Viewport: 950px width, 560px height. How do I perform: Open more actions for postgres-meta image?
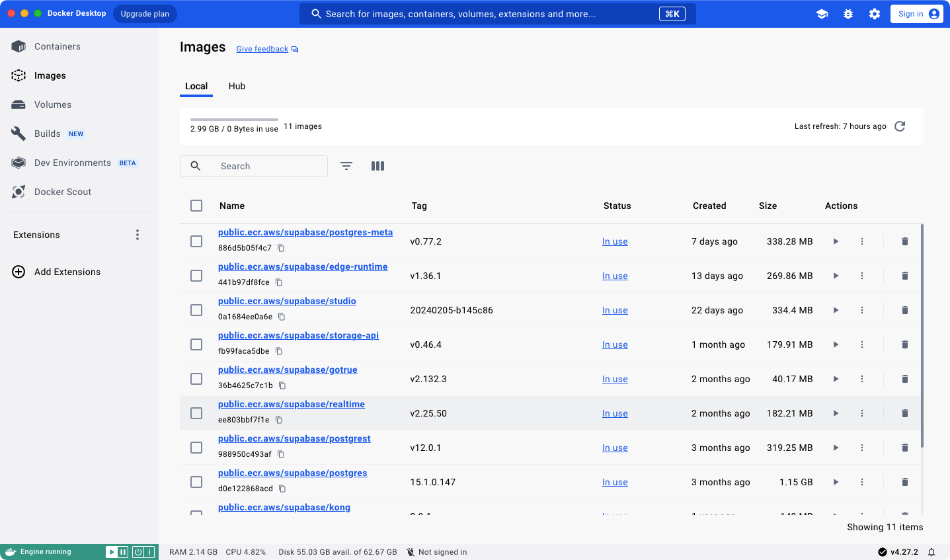pyautogui.click(x=862, y=241)
